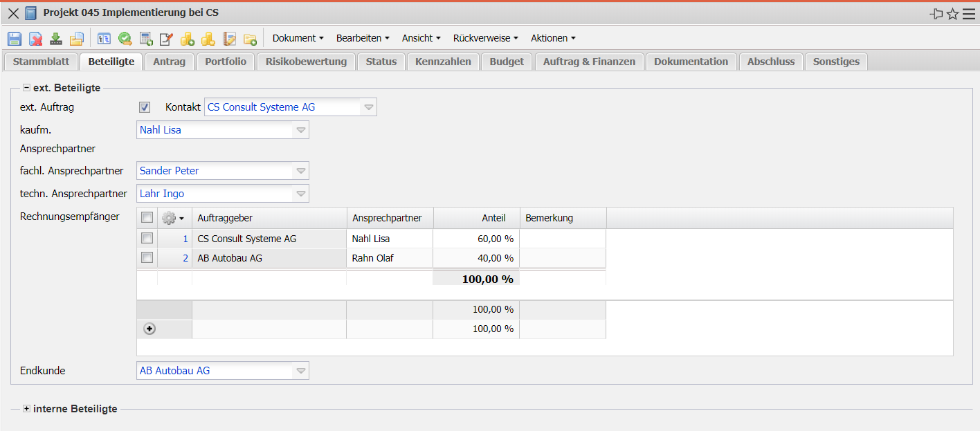
Task: Click the calculator toolbar icon
Action: [x=146, y=39]
